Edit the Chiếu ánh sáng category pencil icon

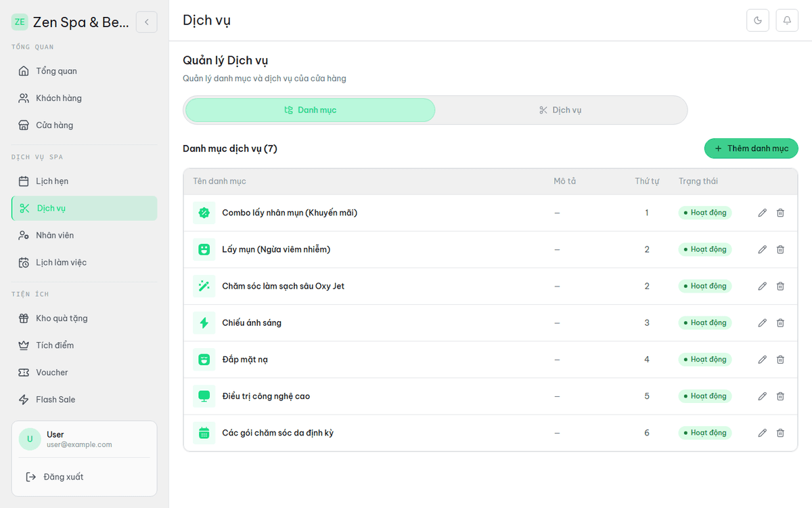point(763,323)
